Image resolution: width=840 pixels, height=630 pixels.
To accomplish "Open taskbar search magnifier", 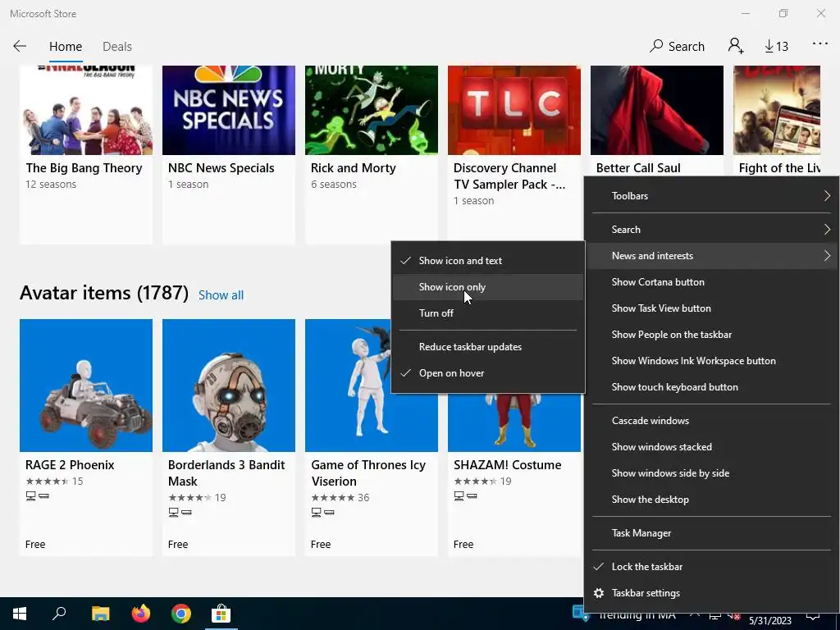I will point(59,614).
